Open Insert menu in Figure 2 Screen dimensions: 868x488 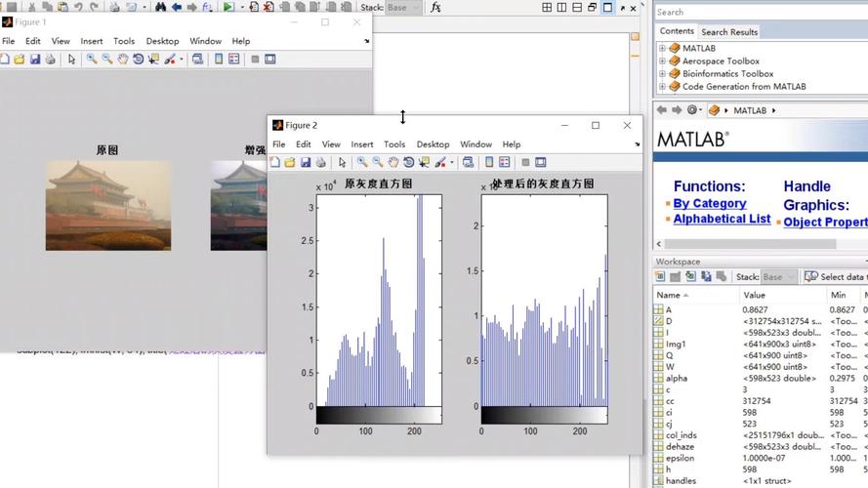click(362, 143)
